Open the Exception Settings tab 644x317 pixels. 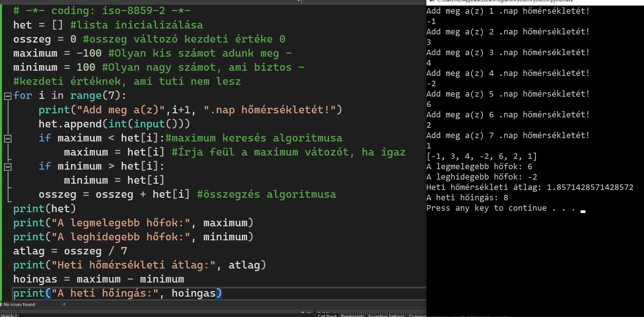tap(386, 315)
